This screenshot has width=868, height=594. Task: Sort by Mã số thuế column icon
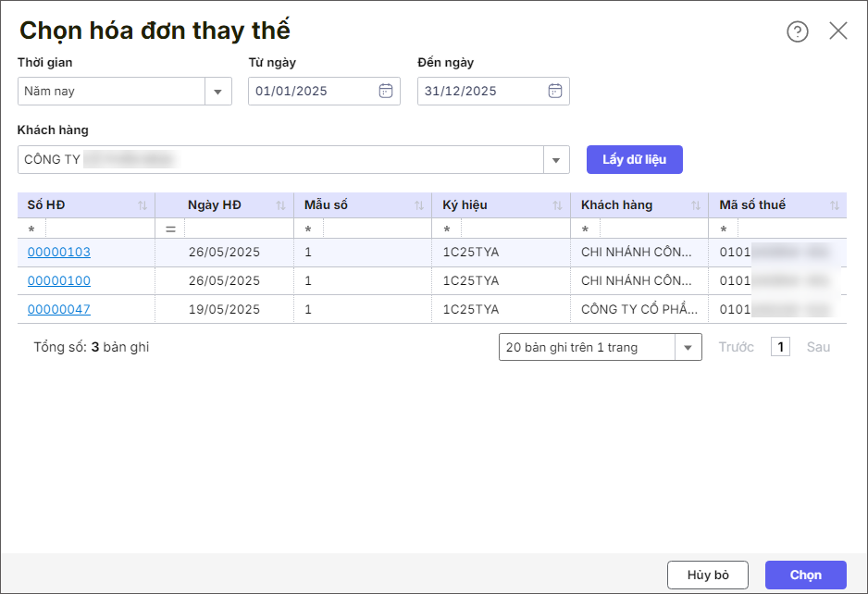(x=835, y=205)
